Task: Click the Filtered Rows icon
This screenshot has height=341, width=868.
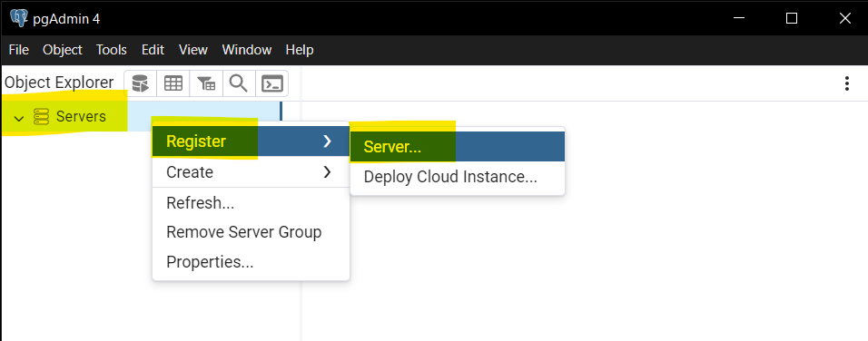Action: pyautogui.click(x=206, y=83)
